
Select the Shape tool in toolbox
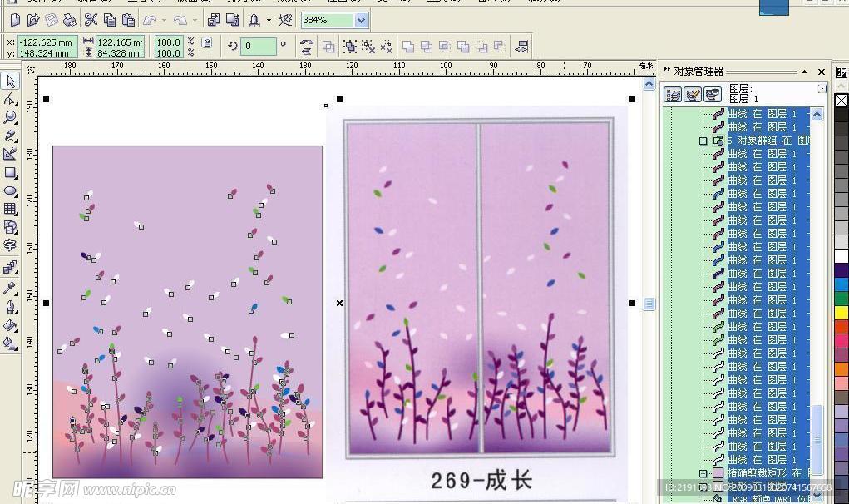coord(10,99)
